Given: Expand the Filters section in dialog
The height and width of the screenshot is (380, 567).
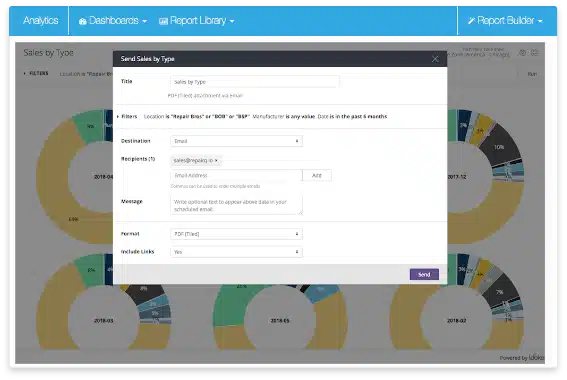Looking at the screenshot, I should tap(127, 116).
